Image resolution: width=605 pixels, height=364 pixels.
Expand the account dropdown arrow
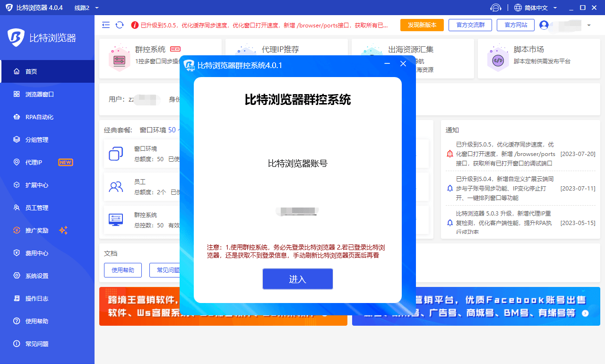coord(588,25)
